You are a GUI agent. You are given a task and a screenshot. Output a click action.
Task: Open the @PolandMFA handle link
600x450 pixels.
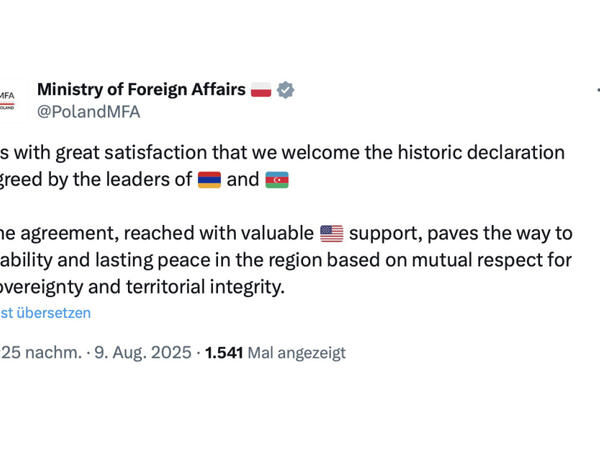tap(88, 112)
